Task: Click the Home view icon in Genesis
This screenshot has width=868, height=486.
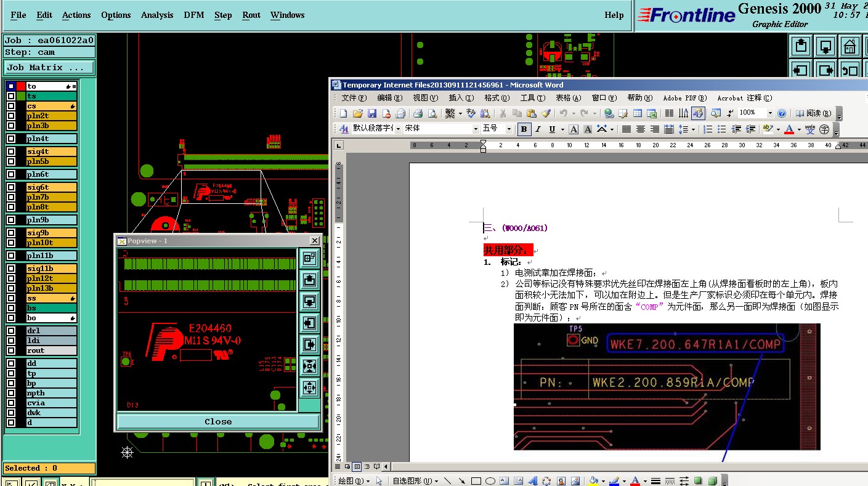Action: [x=850, y=46]
